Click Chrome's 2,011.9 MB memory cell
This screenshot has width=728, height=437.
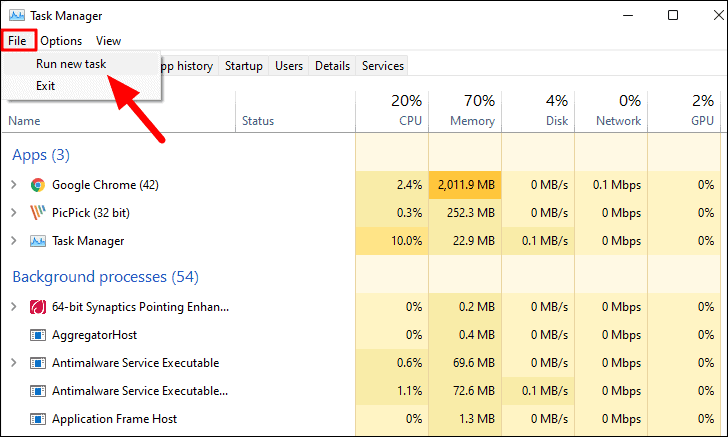465,185
